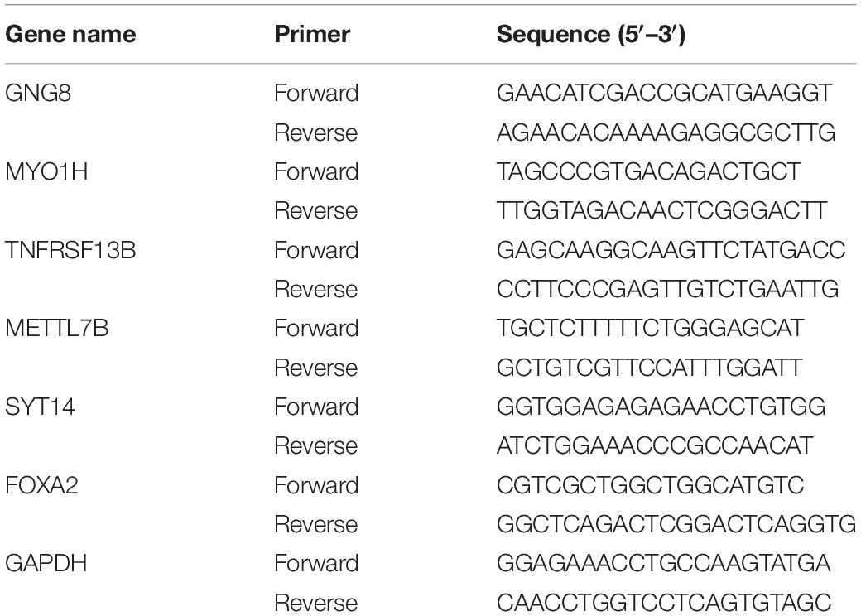Viewport: 861px width, 616px height.
Task: Select the FOXA2 gene name cell
Action: (41, 485)
